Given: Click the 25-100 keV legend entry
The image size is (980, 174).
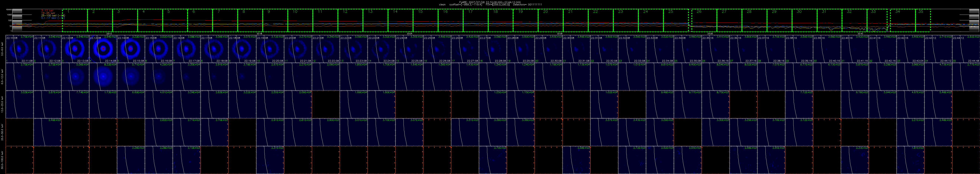Looking at the screenshot, I should (53, 15).
